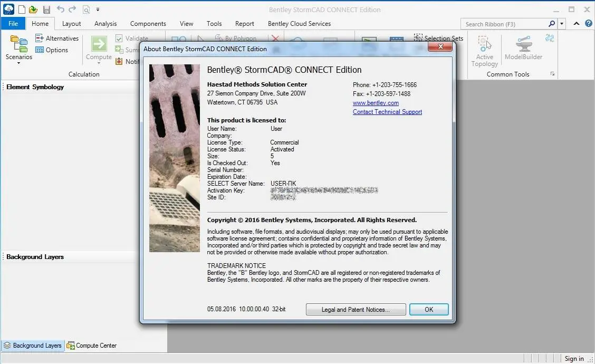Expand the Compute dropdown arrow
Screen dimensions: 595x364
tap(99, 63)
